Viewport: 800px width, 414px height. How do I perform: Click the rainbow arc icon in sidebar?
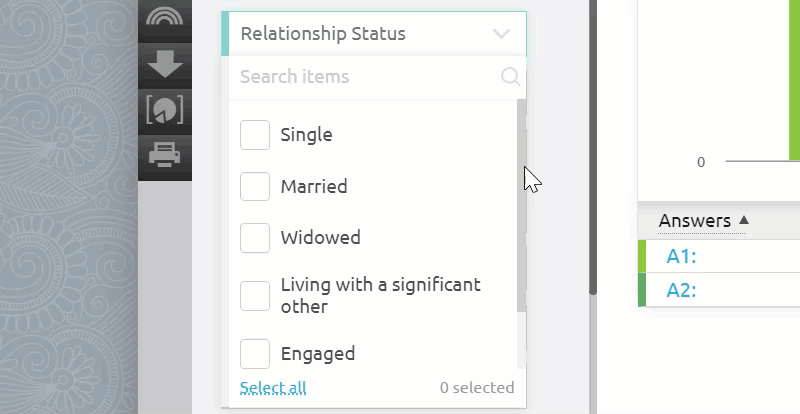coord(164,17)
